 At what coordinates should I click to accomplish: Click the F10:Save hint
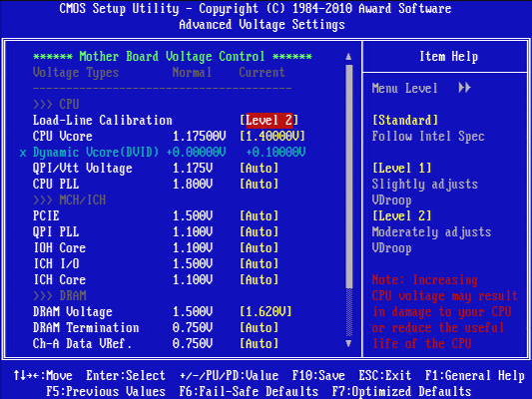coord(318,376)
